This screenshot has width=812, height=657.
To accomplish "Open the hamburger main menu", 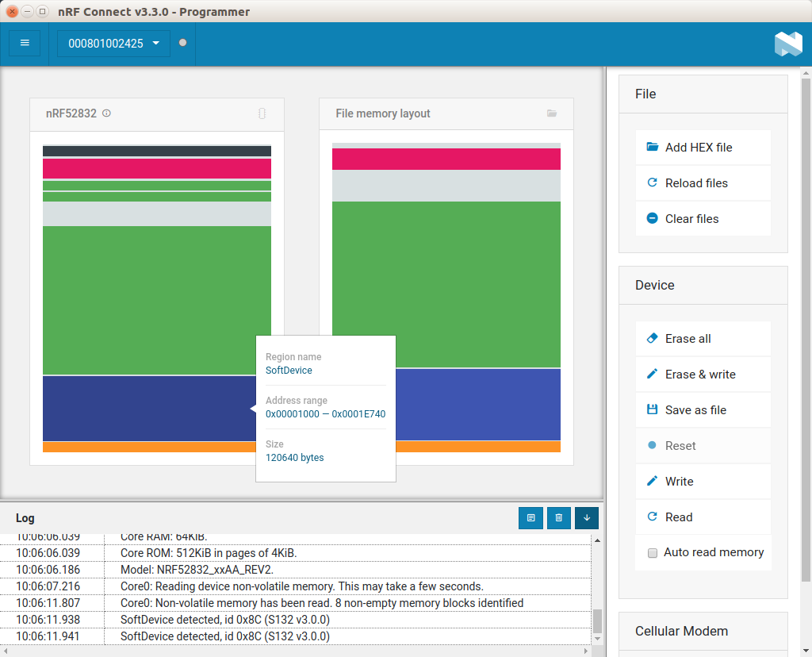I will coord(25,43).
